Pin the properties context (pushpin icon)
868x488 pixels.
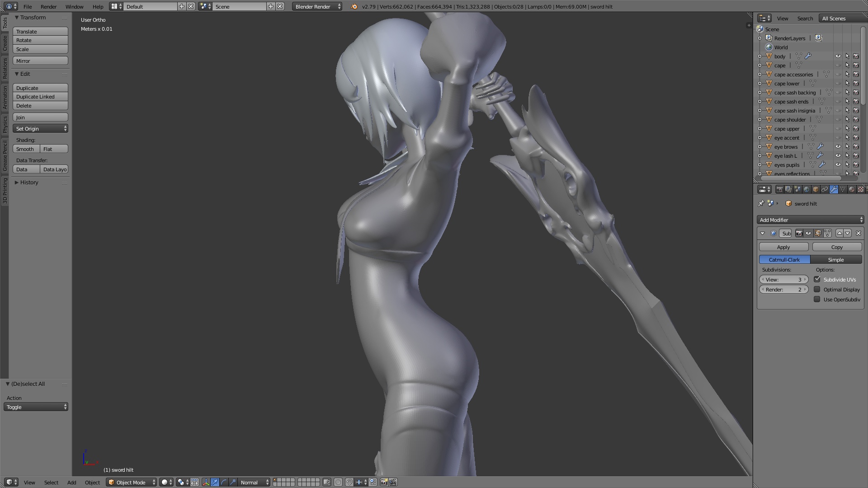click(x=761, y=203)
